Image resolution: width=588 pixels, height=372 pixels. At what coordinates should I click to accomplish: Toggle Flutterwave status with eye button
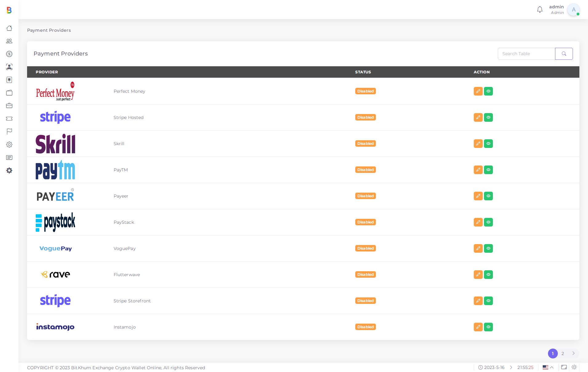(488, 275)
